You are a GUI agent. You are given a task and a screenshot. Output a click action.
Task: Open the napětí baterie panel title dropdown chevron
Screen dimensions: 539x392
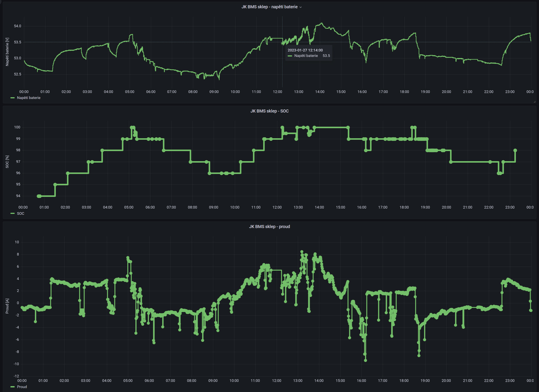301,7
